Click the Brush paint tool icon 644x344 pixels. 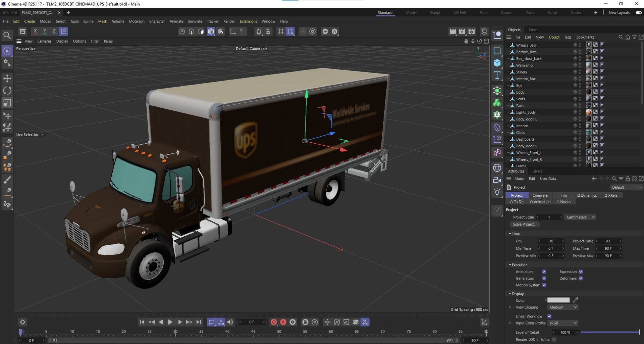(7, 180)
